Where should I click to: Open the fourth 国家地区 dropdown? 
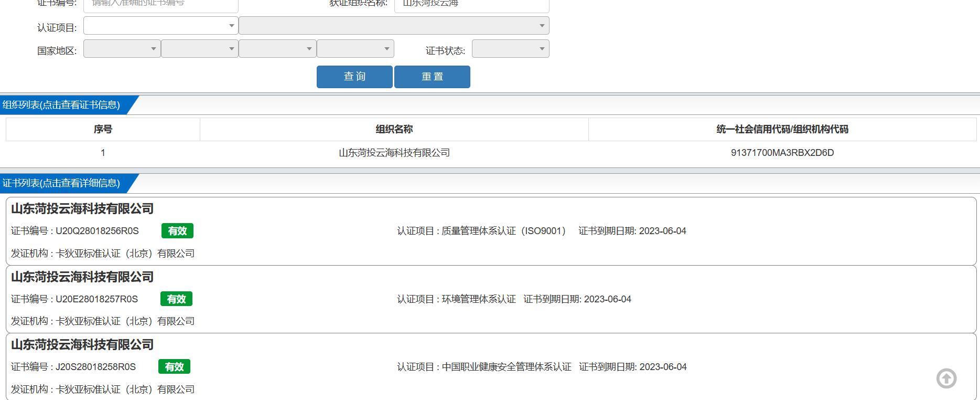click(x=356, y=49)
